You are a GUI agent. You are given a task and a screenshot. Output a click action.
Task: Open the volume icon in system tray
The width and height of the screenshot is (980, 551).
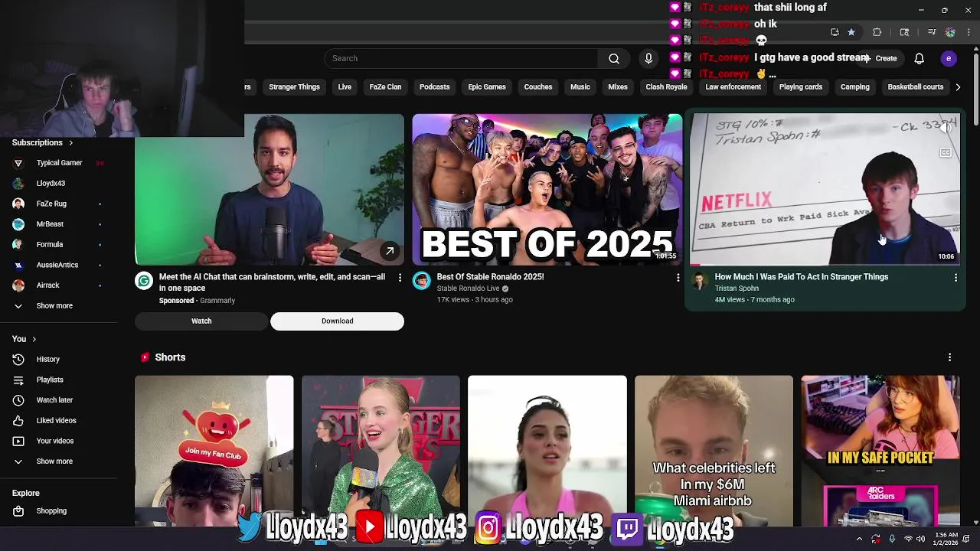coord(921,539)
